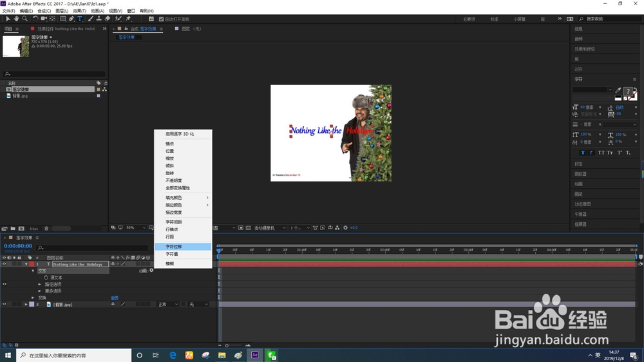
Task: Select the Unified Camera tool
Action: coord(44,19)
